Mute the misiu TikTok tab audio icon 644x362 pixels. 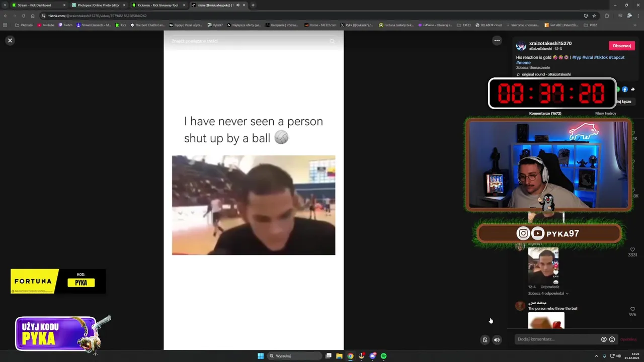tap(237, 5)
